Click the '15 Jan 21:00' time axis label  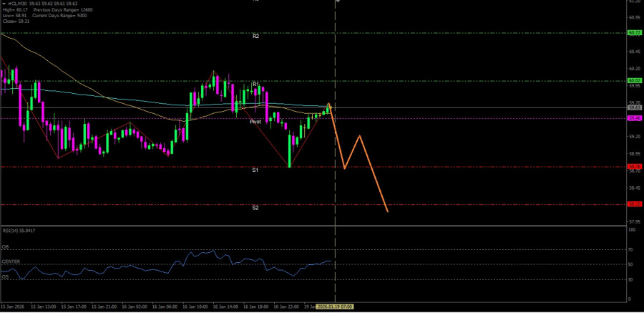pyautogui.click(x=104, y=307)
